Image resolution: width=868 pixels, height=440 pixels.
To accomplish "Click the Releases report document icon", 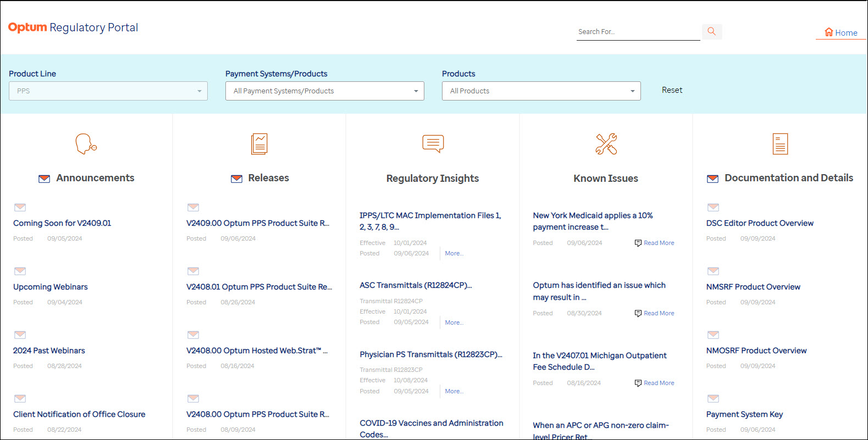I will pyautogui.click(x=259, y=144).
